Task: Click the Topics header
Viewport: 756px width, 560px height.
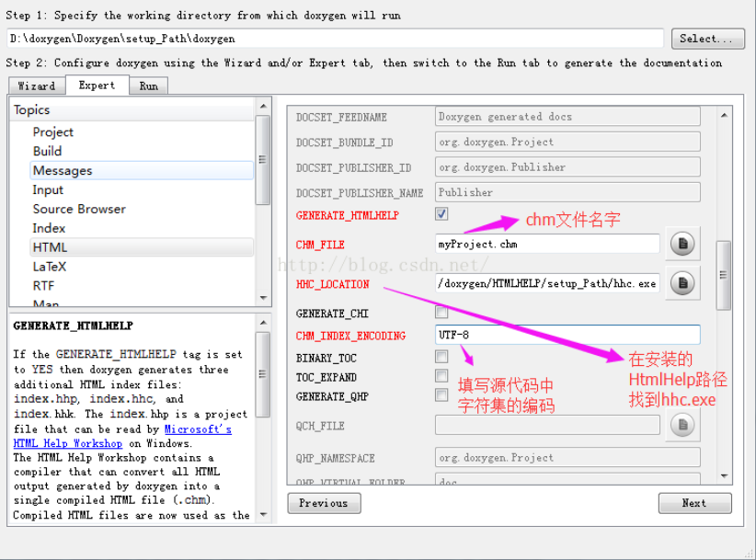Action: [x=31, y=109]
